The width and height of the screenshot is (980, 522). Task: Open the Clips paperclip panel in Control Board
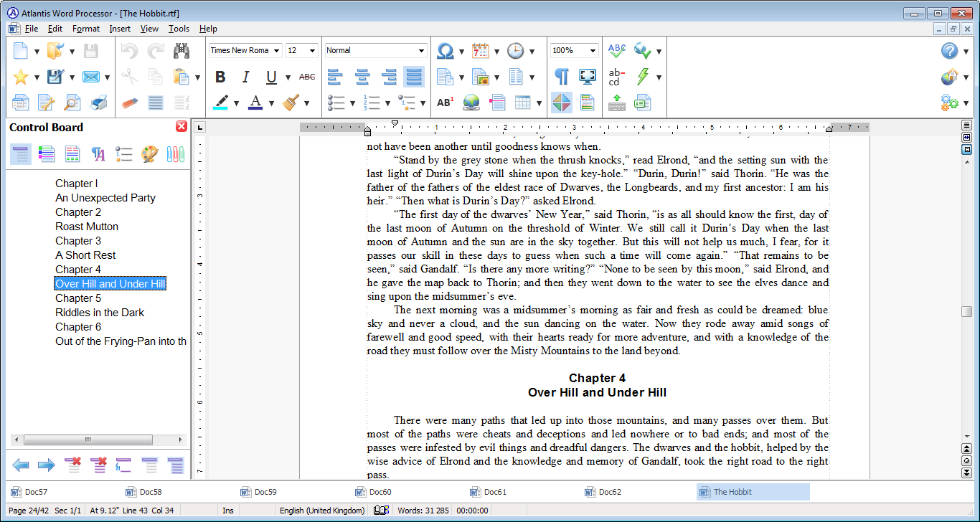click(176, 154)
